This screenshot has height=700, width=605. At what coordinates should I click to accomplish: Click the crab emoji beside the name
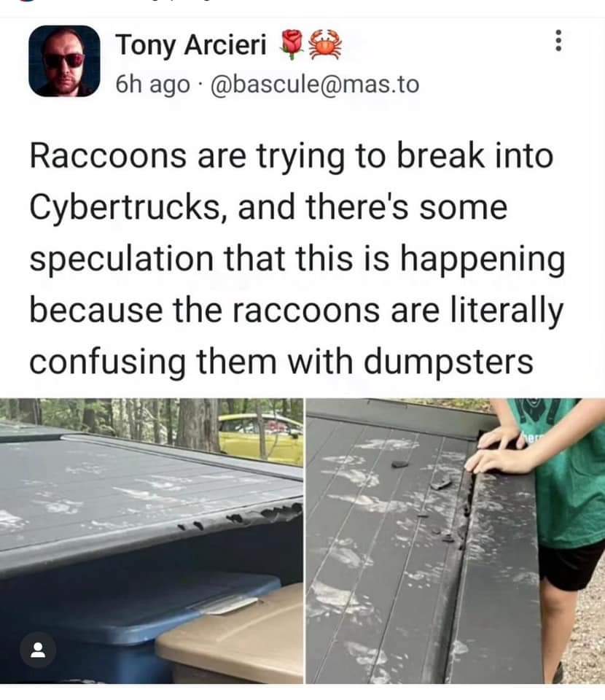pyautogui.click(x=326, y=44)
